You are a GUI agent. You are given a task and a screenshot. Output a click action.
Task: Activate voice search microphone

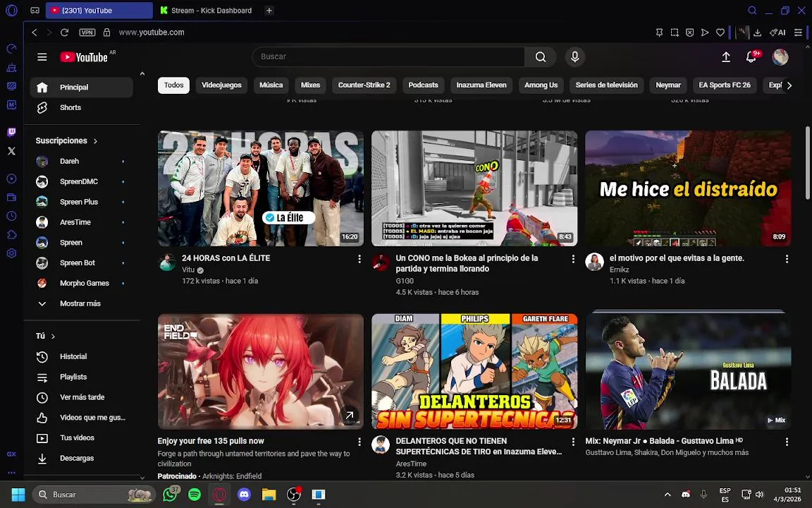(575, 57)
